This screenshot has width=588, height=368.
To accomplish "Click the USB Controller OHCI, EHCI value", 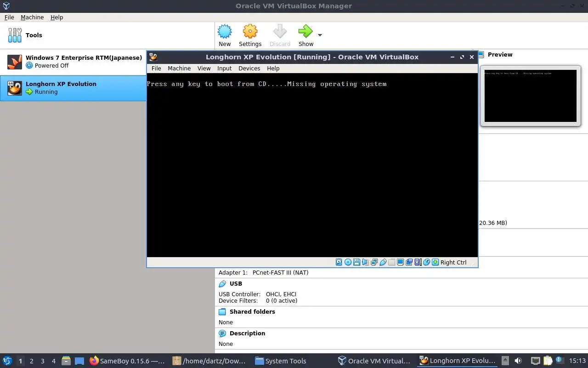I will click(281, 294).
